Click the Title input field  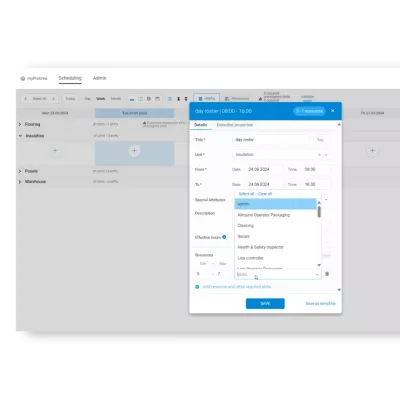[x=271, y=140]
